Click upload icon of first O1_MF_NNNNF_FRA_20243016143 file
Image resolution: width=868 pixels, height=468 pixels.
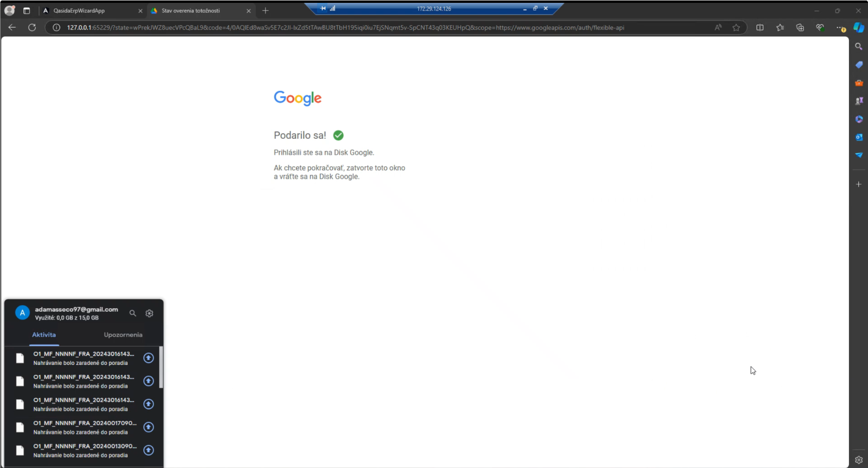point(148,358)
